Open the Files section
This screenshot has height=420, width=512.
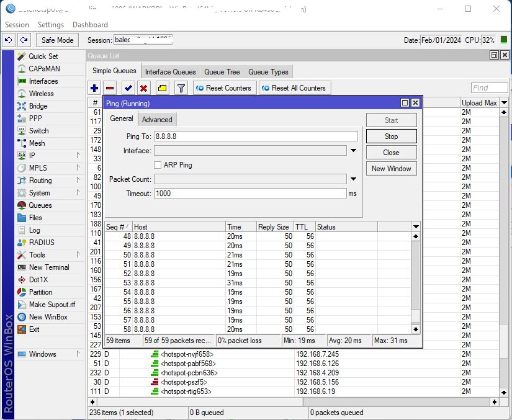click(35, 218)
